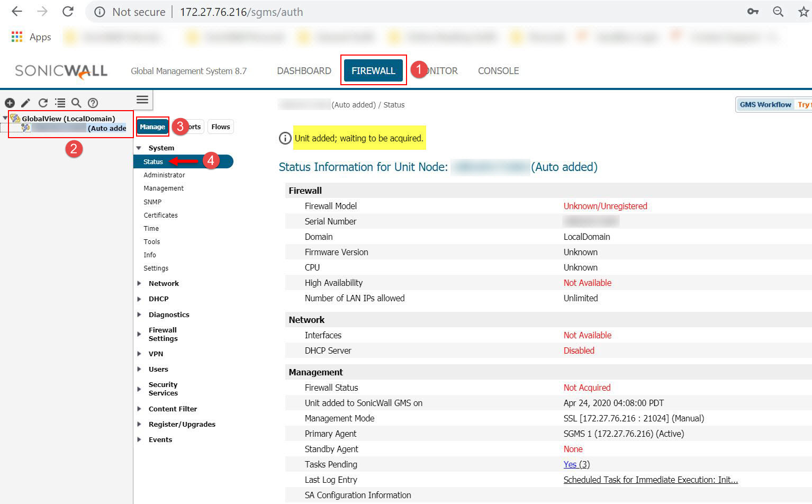Click the refresh tree icon
The width and height of the screenshot is (812, 504).
pyautogui.click(x=43, y=103)
